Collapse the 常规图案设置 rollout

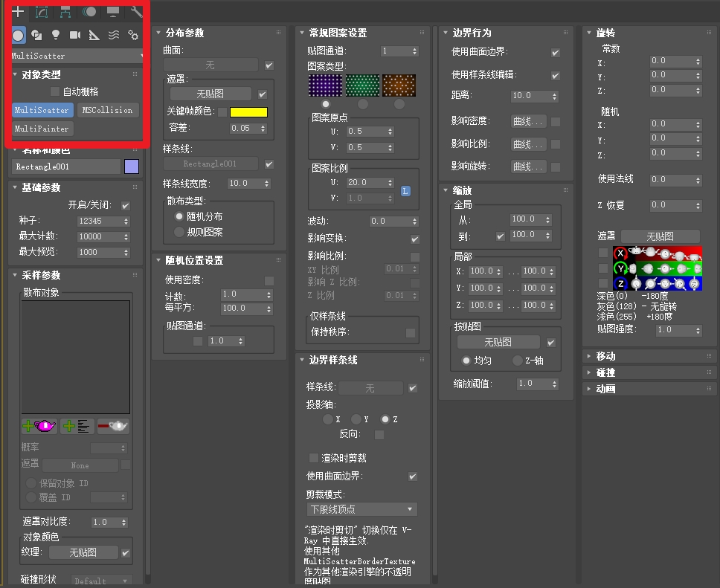(302, 33)
